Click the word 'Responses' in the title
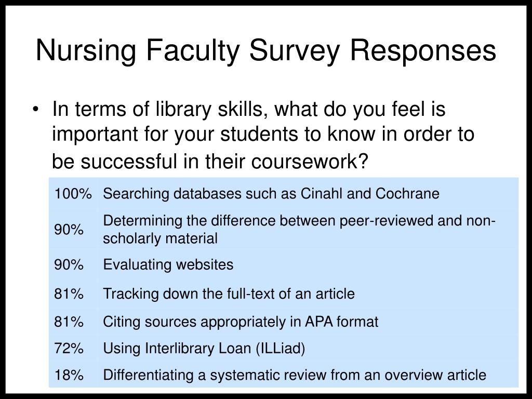 [x=423, y=51]
